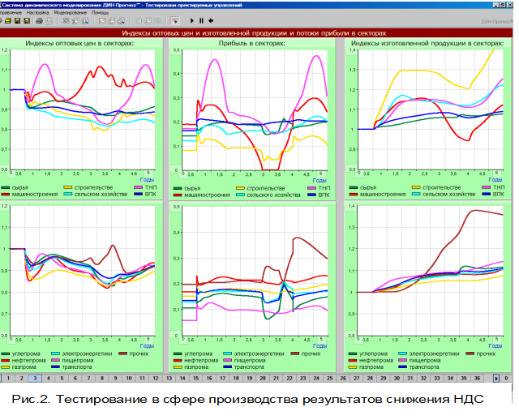Select the highlighted page tab 3

34,378
